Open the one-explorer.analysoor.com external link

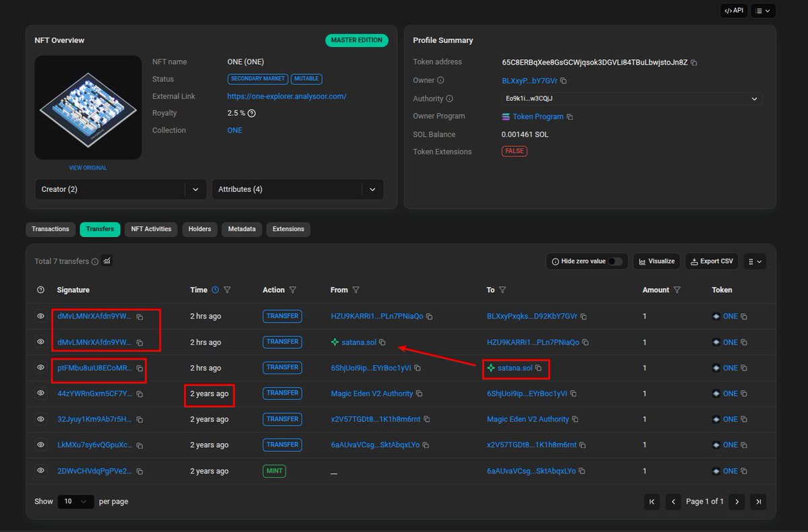tap(287, 96)
